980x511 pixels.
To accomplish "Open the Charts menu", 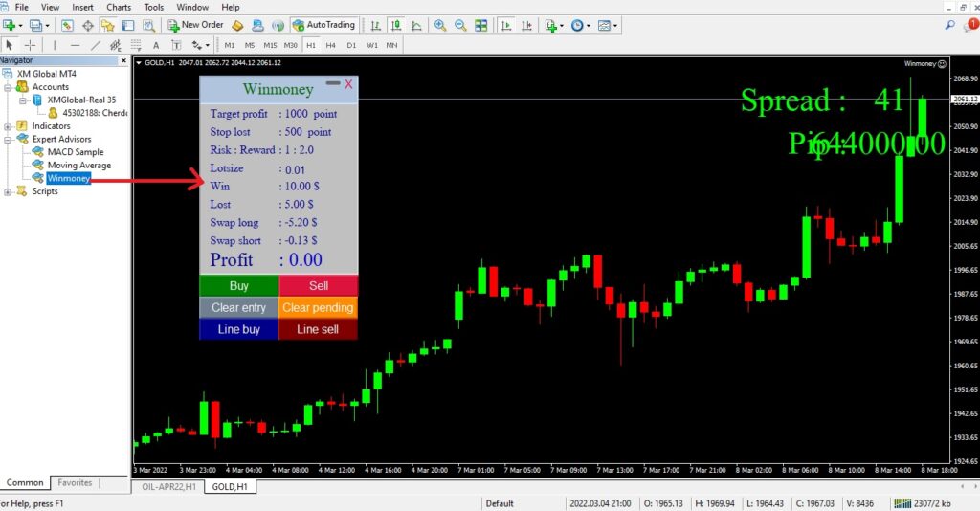I will [119, 7].
